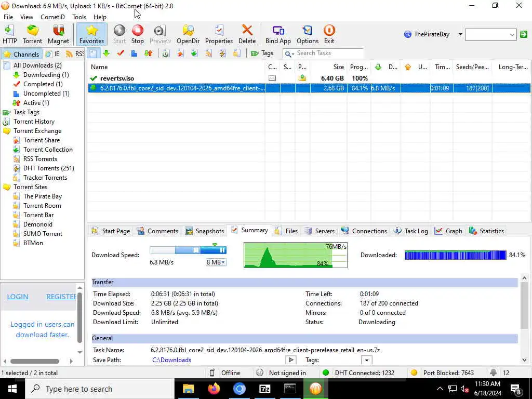Open RSS torrents icon in filter toolbar
The image size is (532, 399).
coord(208,54)
